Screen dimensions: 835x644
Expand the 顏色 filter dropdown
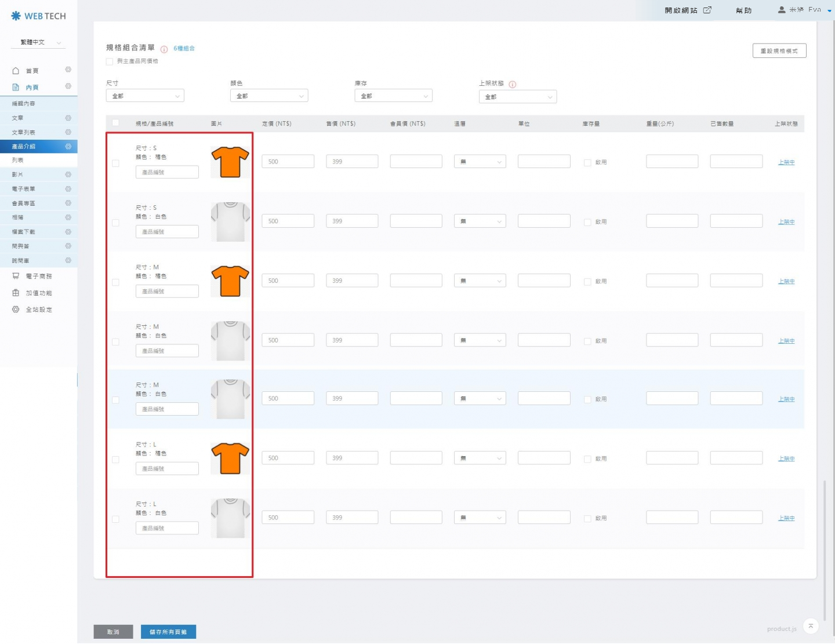click(x=269, y=96)
